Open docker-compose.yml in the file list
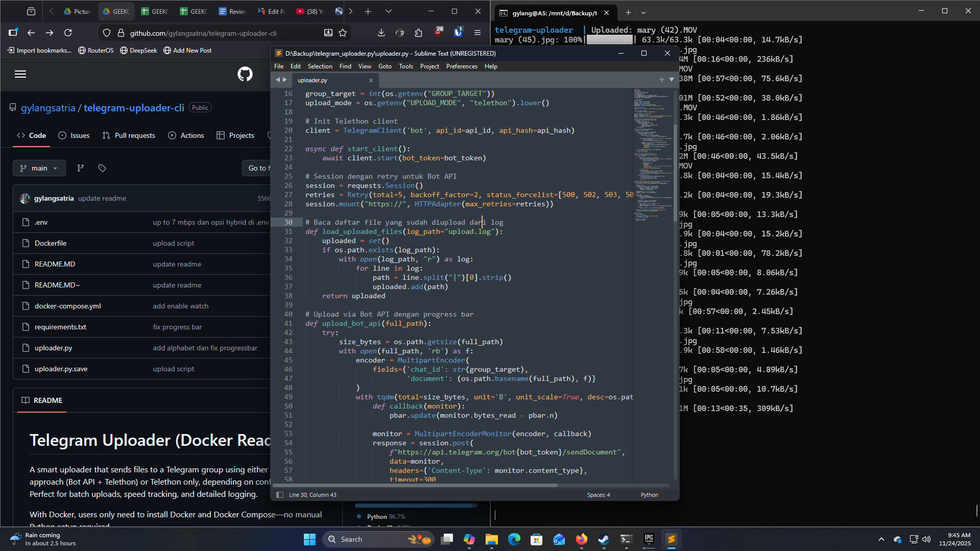The height and width of the screenshot is (551, 980). pyautogui.click(x=68, y=306)
